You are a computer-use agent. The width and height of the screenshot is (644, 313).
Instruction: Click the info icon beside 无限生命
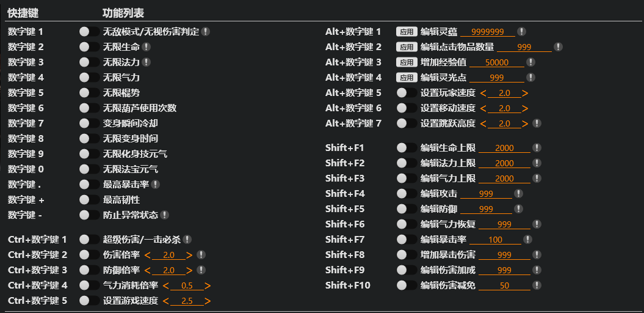pos(147,46)
